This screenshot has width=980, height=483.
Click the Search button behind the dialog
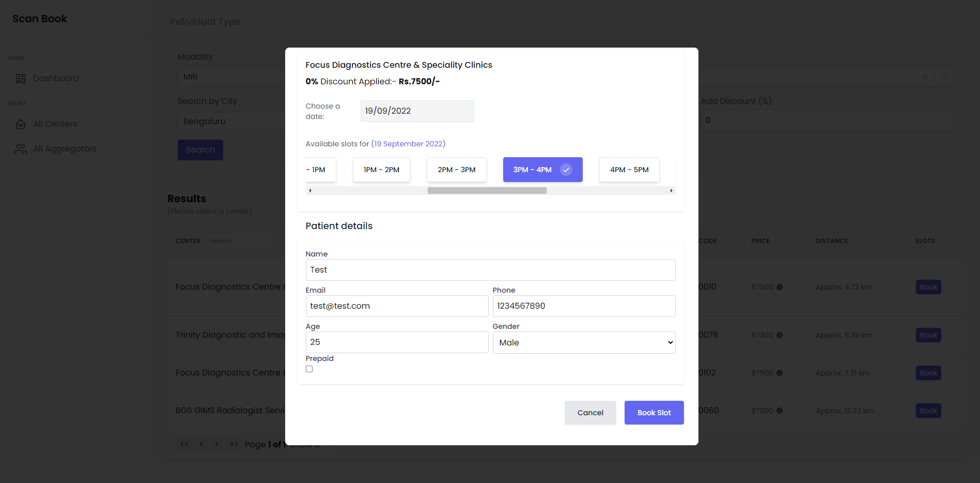pyautogui.click(x=200, y=150)
